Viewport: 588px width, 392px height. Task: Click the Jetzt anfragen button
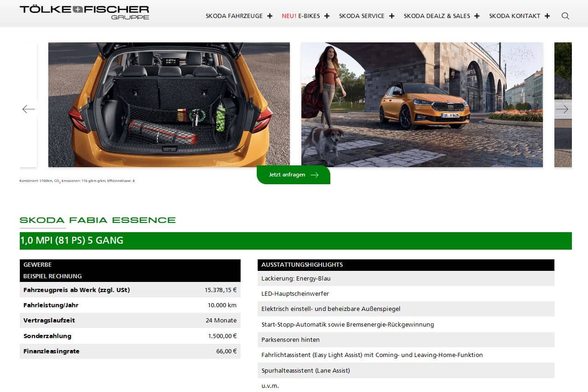click(x=294, y=175)
